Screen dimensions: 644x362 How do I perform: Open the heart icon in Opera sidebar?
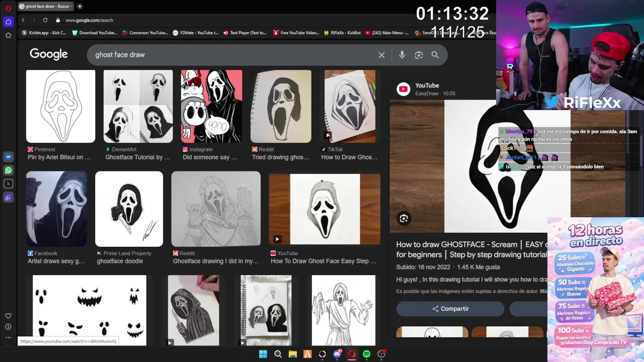pos(8,316)
